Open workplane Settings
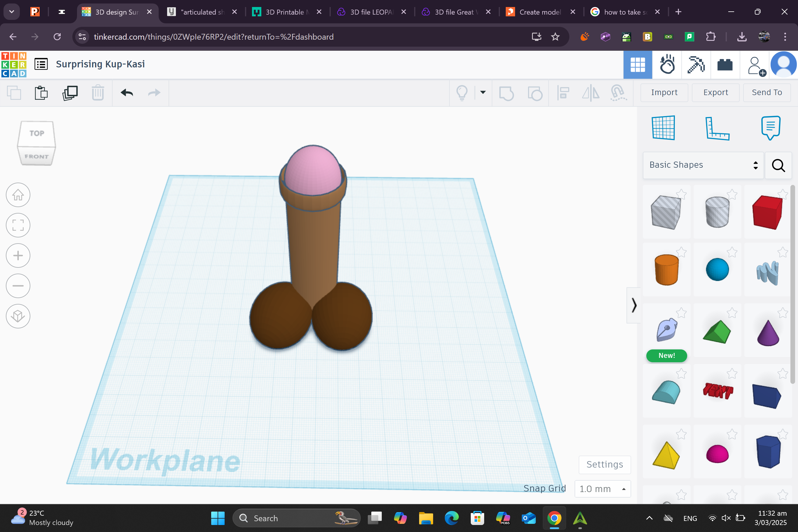This screenshot has height=532, width=798. [605, 465]
